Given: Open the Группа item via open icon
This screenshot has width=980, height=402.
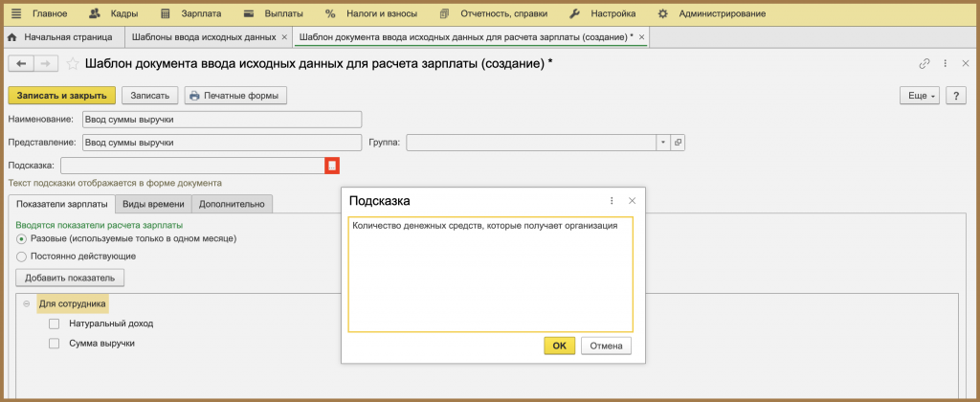Looking at the screenshot, I should point(678,142).
